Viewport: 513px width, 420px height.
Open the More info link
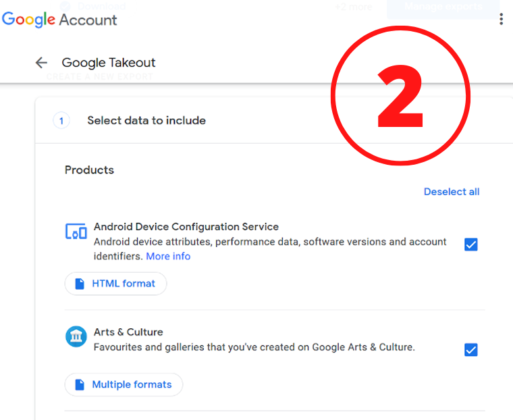point(168,256)
